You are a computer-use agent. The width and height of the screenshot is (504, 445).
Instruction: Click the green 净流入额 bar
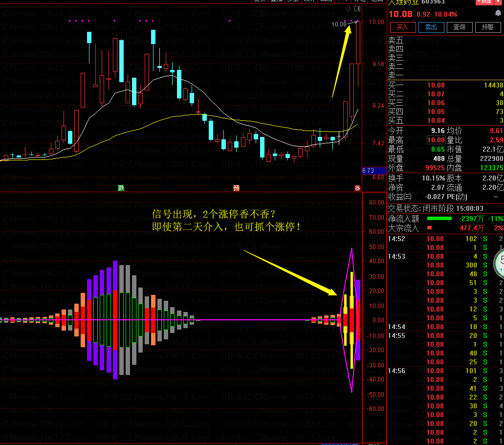pos(439,219)
